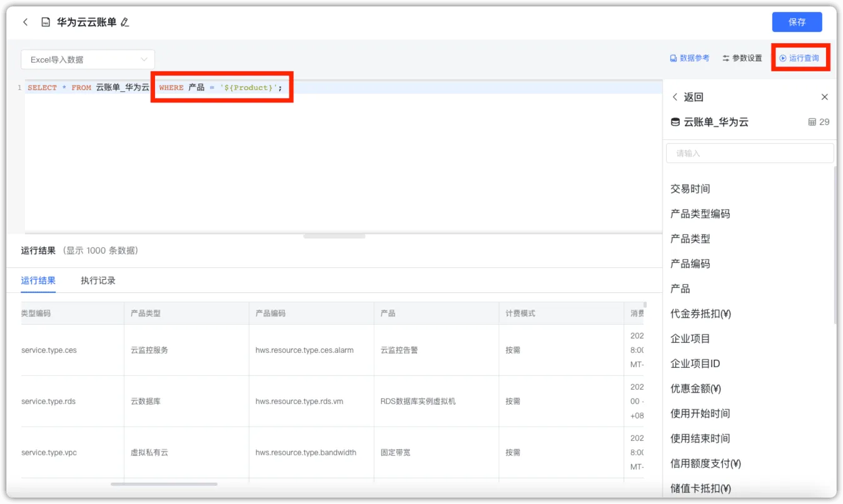
Task: Click the 计费模式 column header
Action: tap(561, 313)
